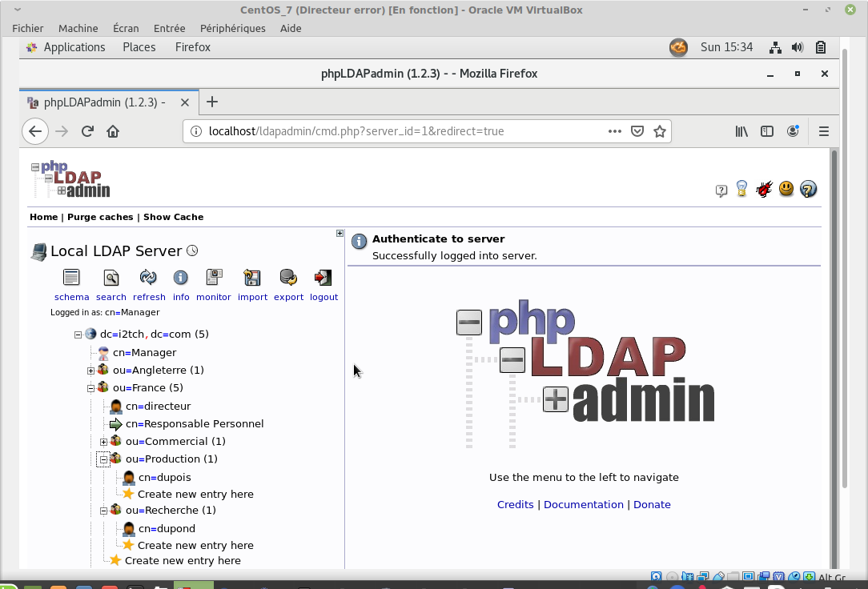Select the cn=directeur entry
Viewport: 868px width, 589px height.
click(158, 406)
